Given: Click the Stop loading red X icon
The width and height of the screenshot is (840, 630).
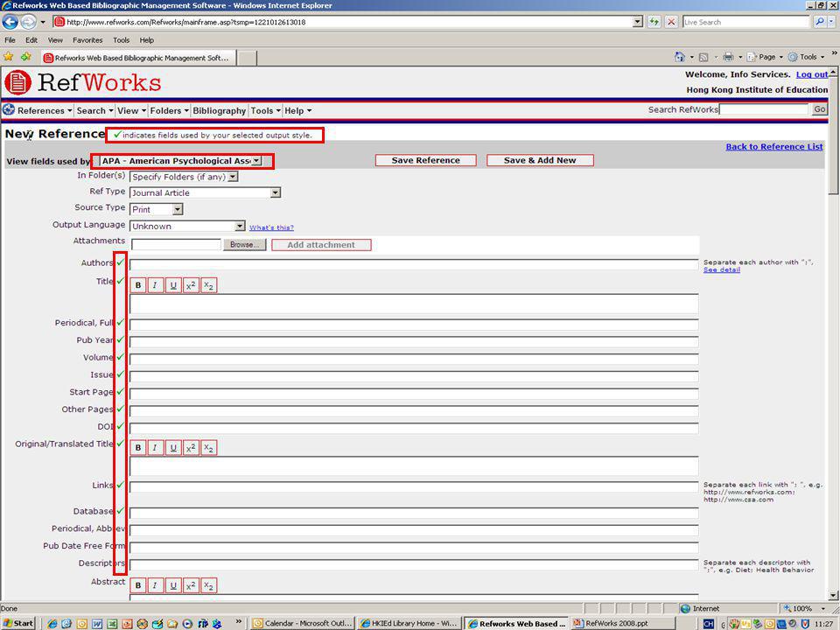Looking at the screenshot, I should coord(671,22).
